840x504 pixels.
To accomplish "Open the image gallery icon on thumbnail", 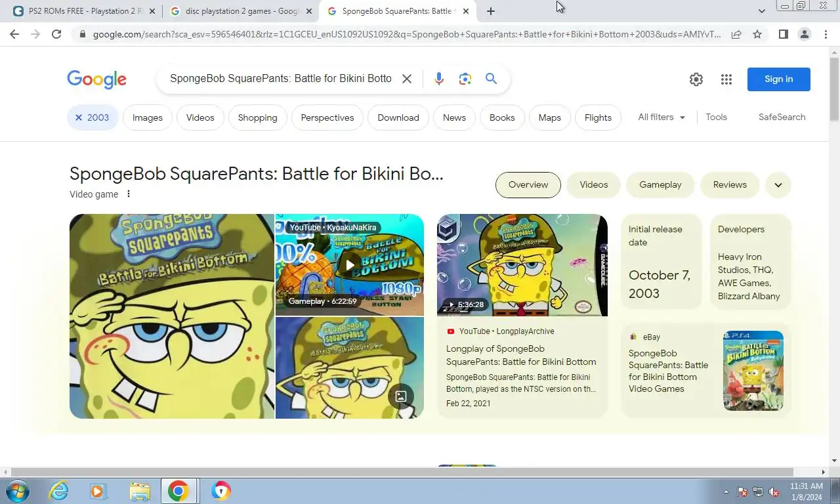I will click(401, 396).
